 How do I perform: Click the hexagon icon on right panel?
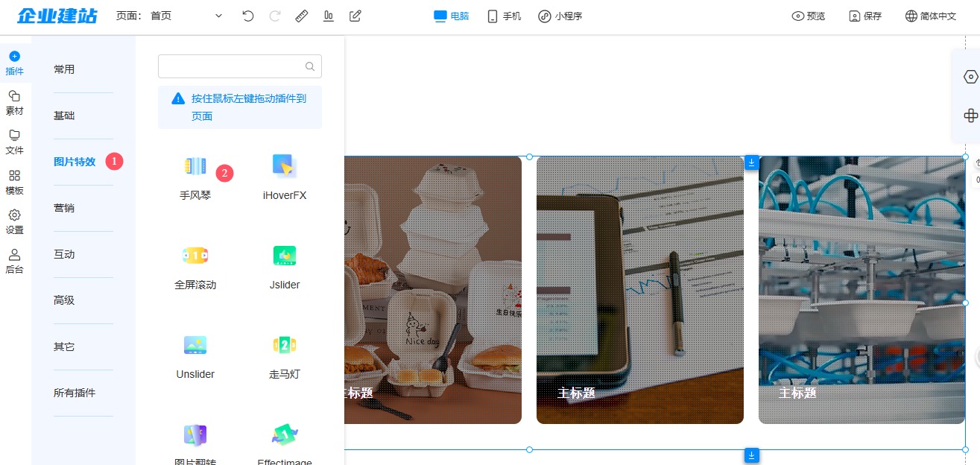pos(970,77)
